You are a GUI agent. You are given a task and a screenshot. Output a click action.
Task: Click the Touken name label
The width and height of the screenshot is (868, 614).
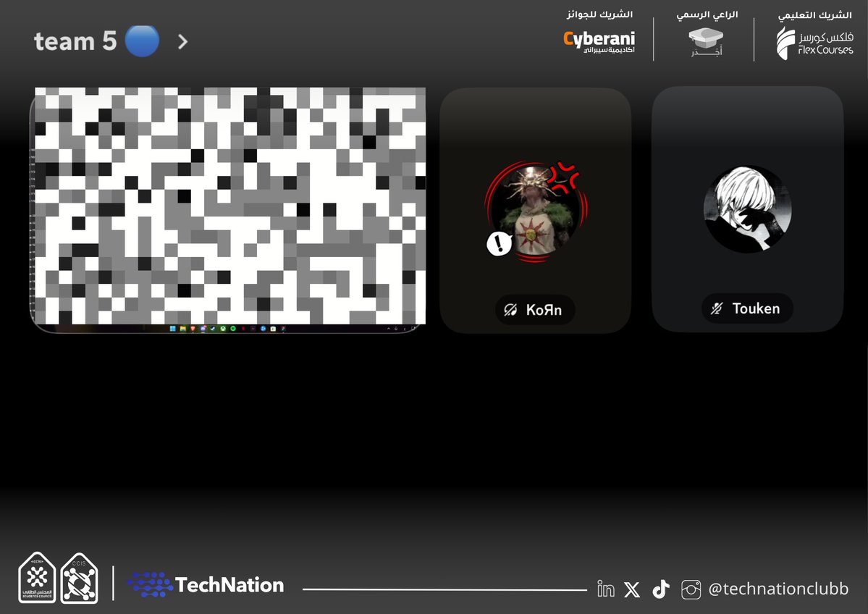(756, 308)
